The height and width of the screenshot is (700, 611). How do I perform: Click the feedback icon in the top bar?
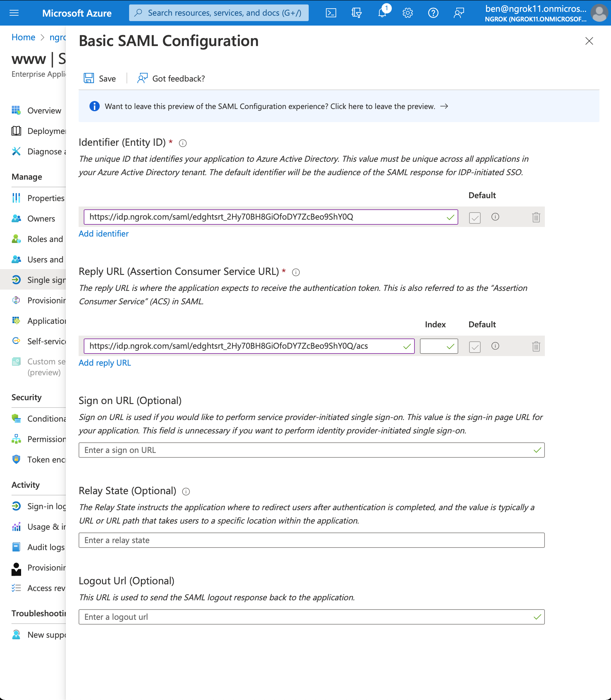459,13
